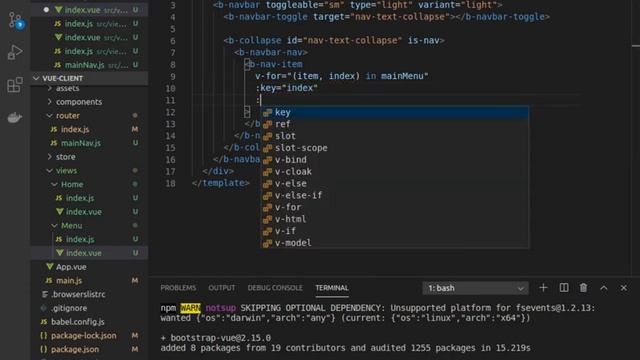
Task: Open main.js file
Action: click(x=89, y=280)
